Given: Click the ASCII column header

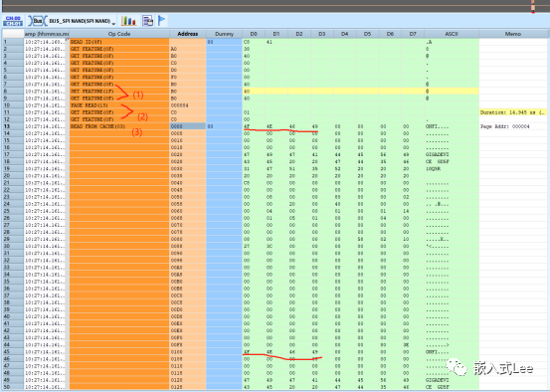Looking at the screenshot, I should point(452,34).
